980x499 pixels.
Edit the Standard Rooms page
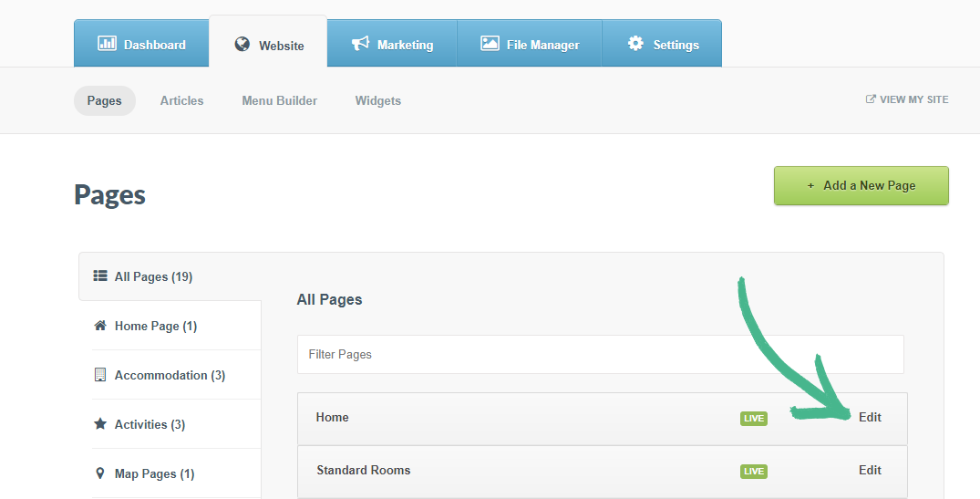click(870, 470)
